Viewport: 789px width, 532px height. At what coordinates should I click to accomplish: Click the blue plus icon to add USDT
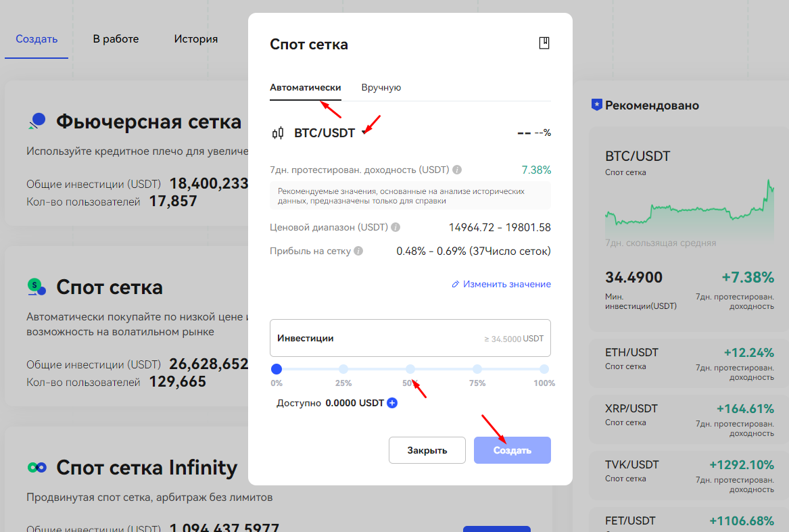click(x=392, y=403)
